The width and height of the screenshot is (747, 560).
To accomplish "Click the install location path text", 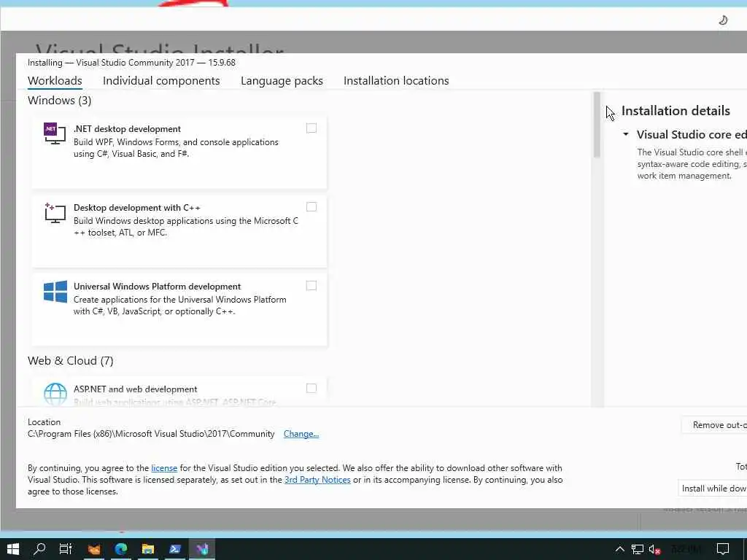I will pos(151,434).
